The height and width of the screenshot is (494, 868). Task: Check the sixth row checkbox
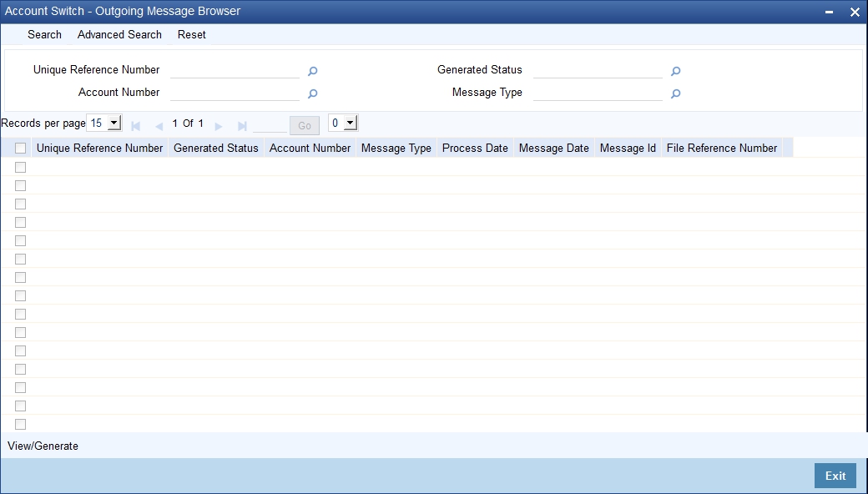21,259
